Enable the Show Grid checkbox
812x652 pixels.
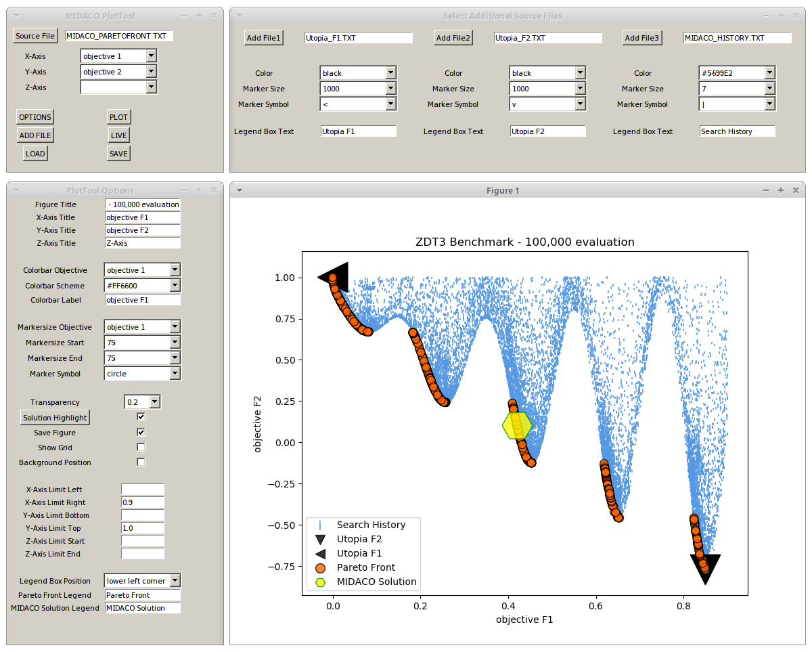(x=141, y=447)
